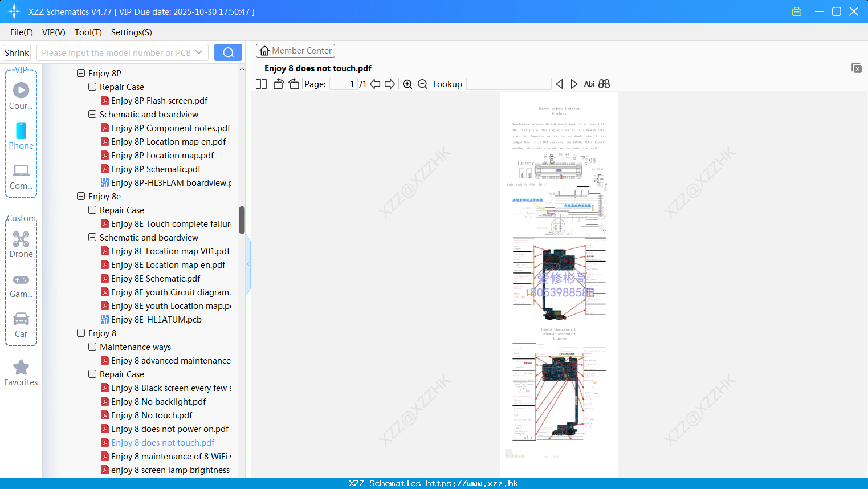Collapse Schematic and boardview under Enjoy 8P
Image resolution: width=868 pixels, height=489 pixels.
click(92, 114)
